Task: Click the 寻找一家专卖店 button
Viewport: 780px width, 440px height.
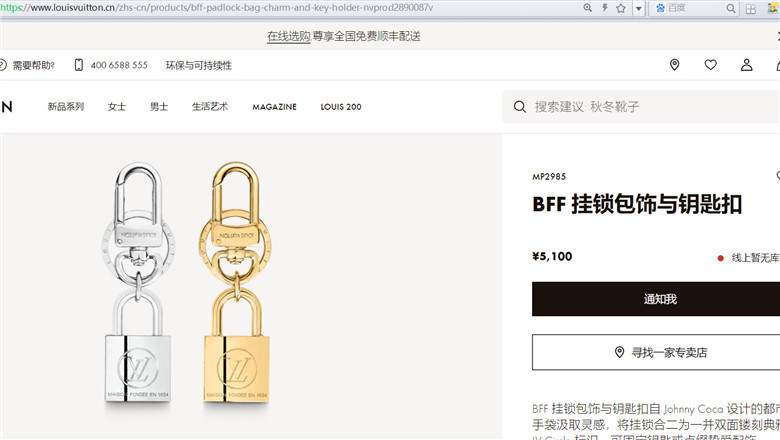Action: [x=656, y=352]
